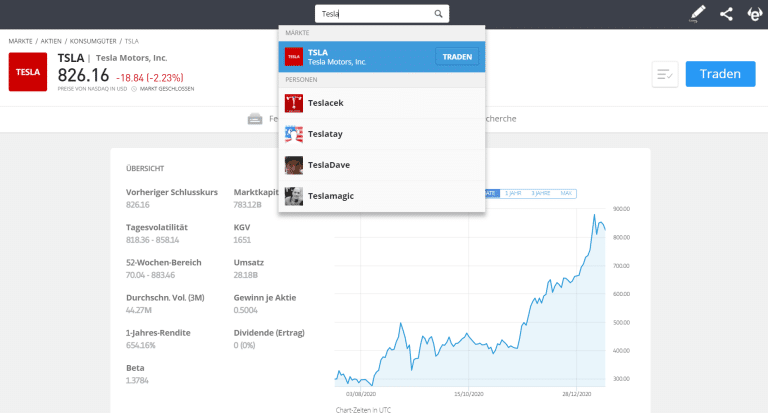The width and height of the screenshot is (768, 413).
Task: Set chart range to MAX
Action: pyautogui.click(x=567, y=192)
